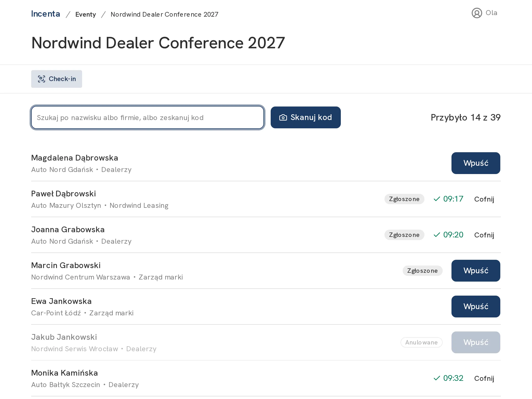
Task: Select the Paweł Dąbrowski name
Action: 63,194
